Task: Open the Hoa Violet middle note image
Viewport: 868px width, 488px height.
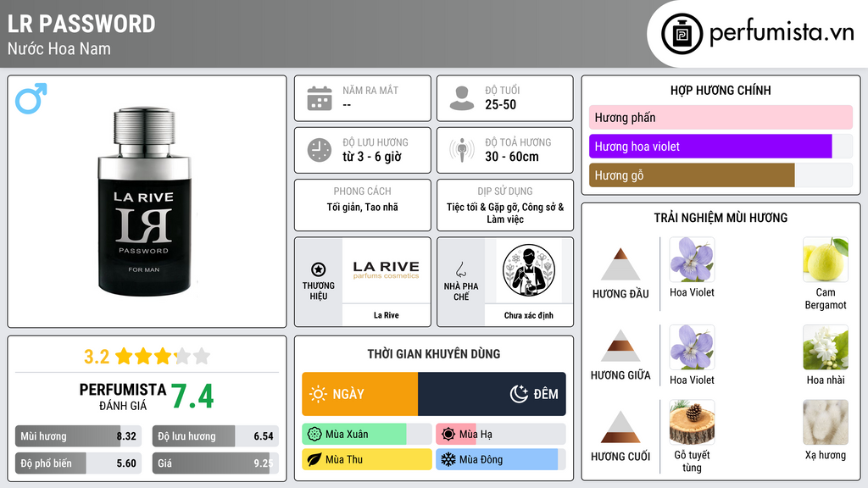Action: pyautogui.click(x=692, y=347)
